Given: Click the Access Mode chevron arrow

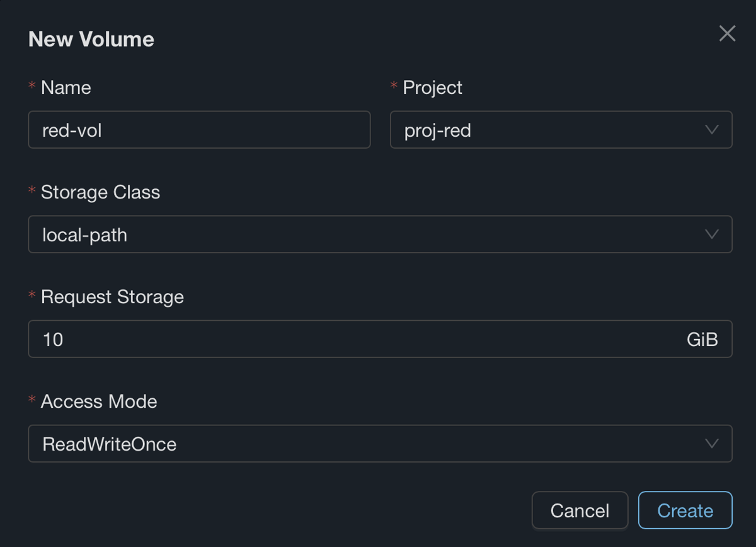Looking at the screenshot, I should coord(712,444).
